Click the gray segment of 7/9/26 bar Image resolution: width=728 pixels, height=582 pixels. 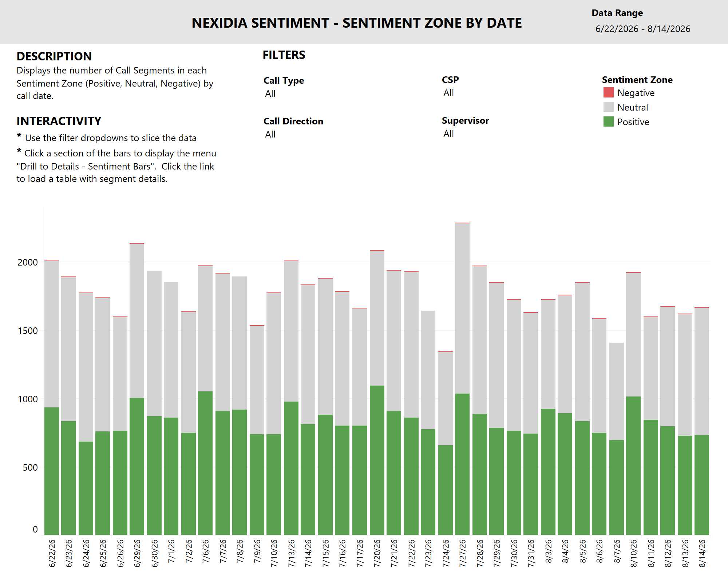click(257, 380)
